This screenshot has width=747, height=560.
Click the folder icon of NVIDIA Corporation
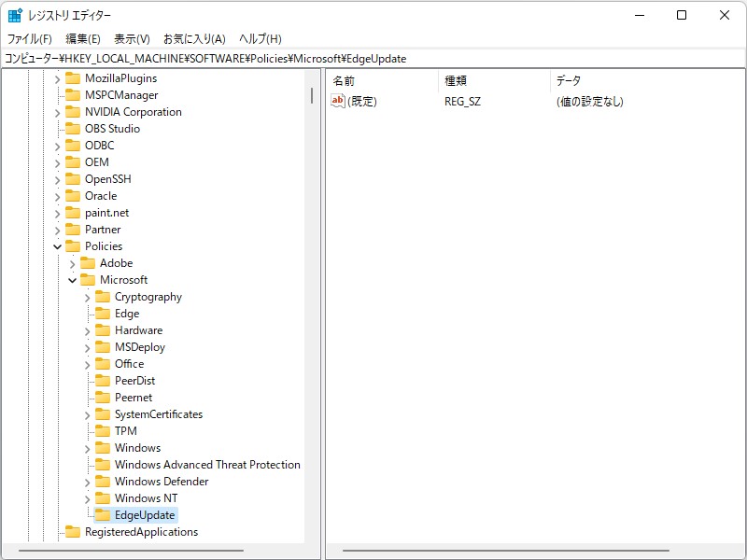point(73,111)
